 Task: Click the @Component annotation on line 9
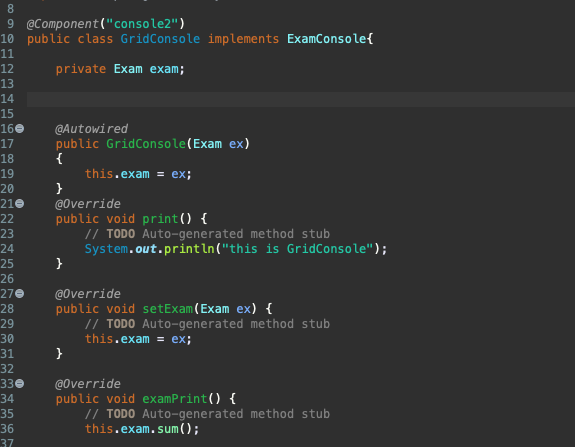coord(63,24)
